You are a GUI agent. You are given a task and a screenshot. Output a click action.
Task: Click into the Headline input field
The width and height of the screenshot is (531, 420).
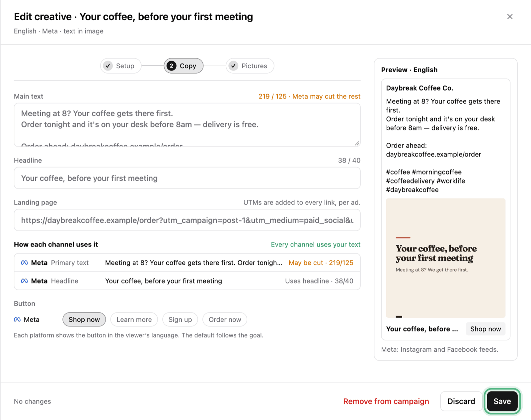pos(187,178)
